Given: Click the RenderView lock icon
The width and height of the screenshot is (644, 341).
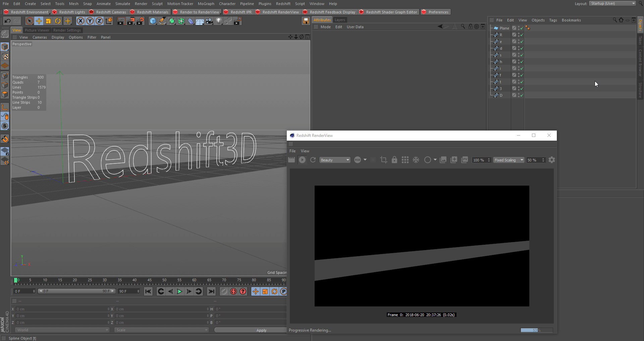Looking at the screenshot, I should click(x=394, y=160).
